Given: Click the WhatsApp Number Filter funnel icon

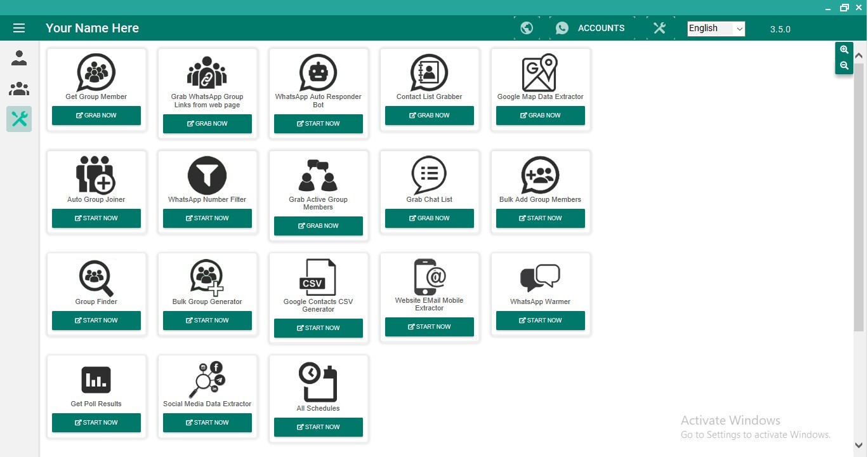Looking at the screenshot, I should pos(207,175).
